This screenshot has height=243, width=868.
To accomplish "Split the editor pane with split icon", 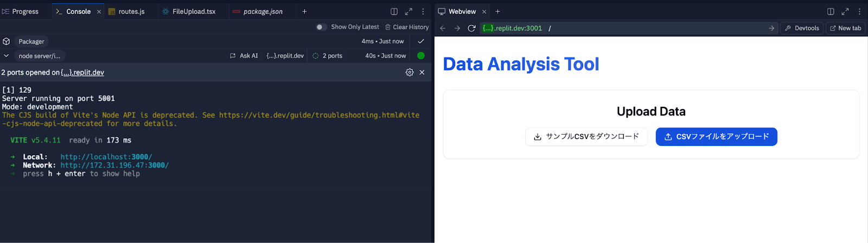I will [x=394, y=11].
